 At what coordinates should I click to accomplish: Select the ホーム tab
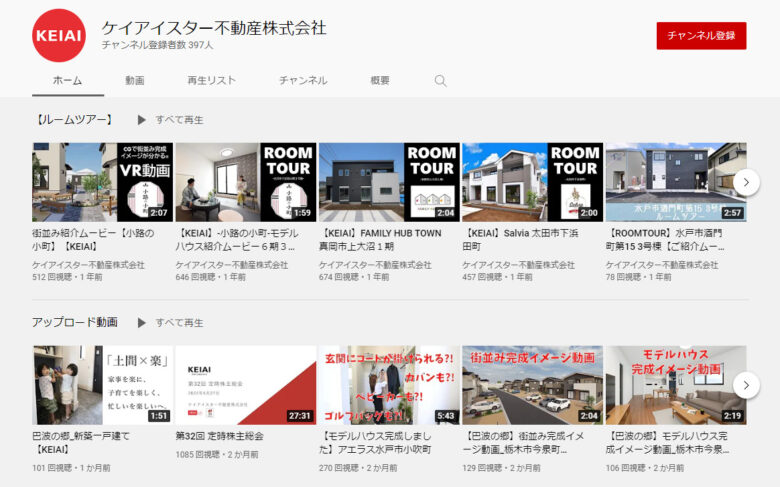[x=68, y=81]
